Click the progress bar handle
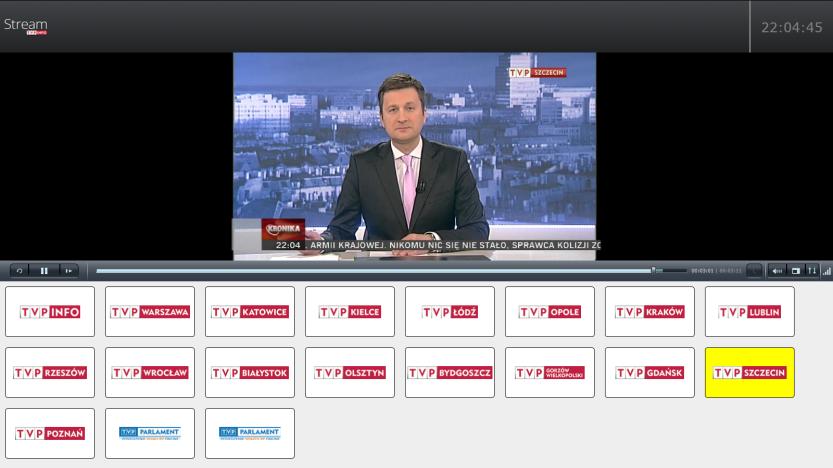 point(653,270)
